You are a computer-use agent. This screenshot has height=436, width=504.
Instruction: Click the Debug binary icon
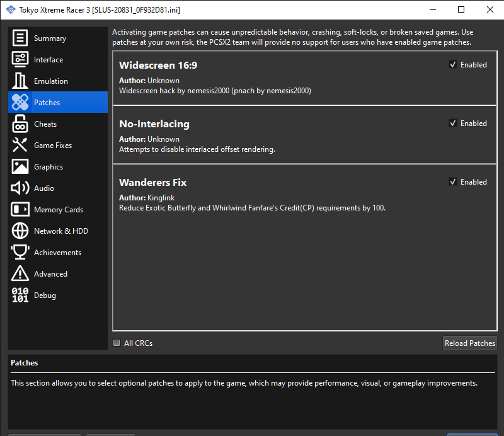20,295
